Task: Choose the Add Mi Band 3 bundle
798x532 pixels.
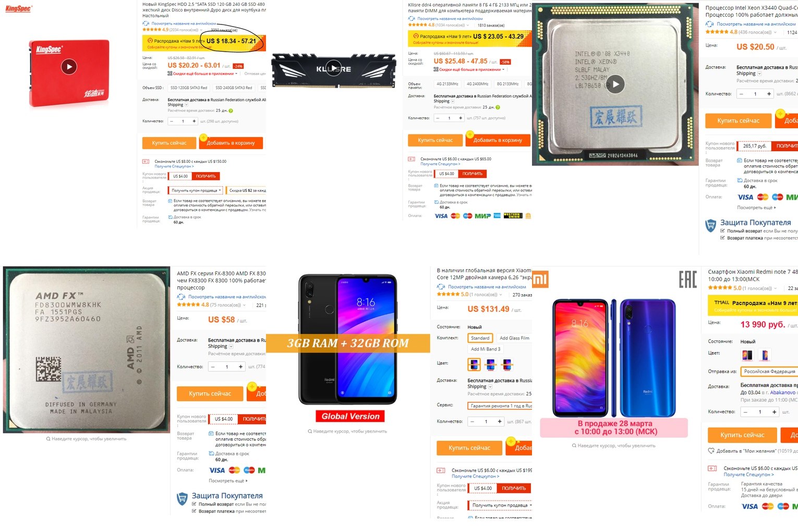Action: click(x=486, y=349)
